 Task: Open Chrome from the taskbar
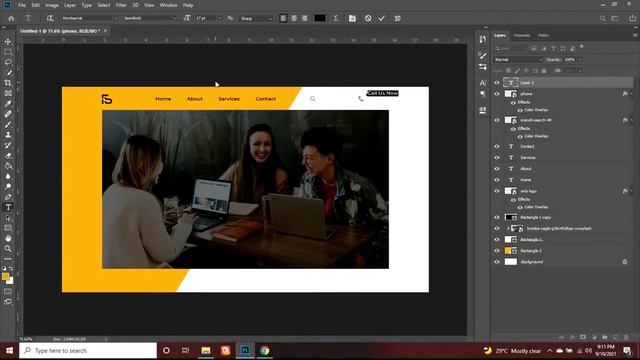[x=264, y=351]
